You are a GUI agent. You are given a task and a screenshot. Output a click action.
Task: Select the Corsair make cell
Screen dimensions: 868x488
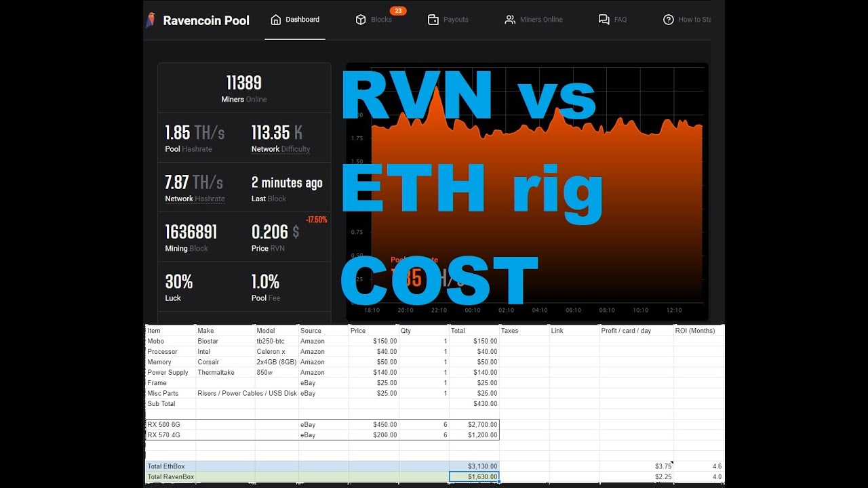(225, 362)
